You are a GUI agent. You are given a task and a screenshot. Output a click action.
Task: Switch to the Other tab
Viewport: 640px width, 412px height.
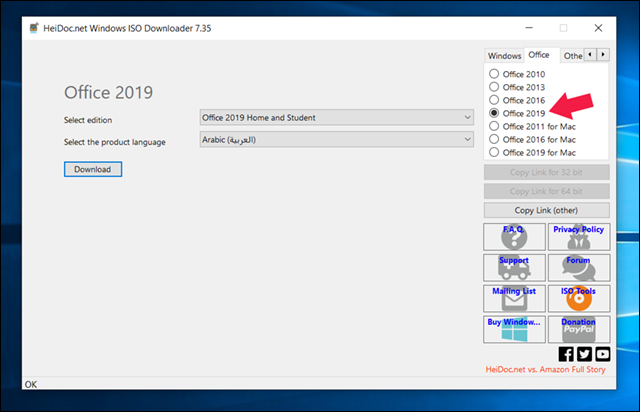click(573, 56)
